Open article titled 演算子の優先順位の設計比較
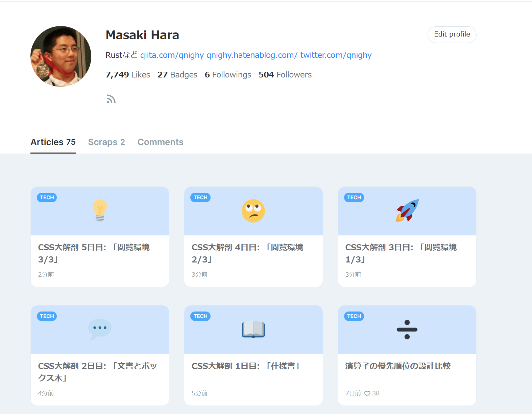The image size is (532, 414). pos(398,366)
